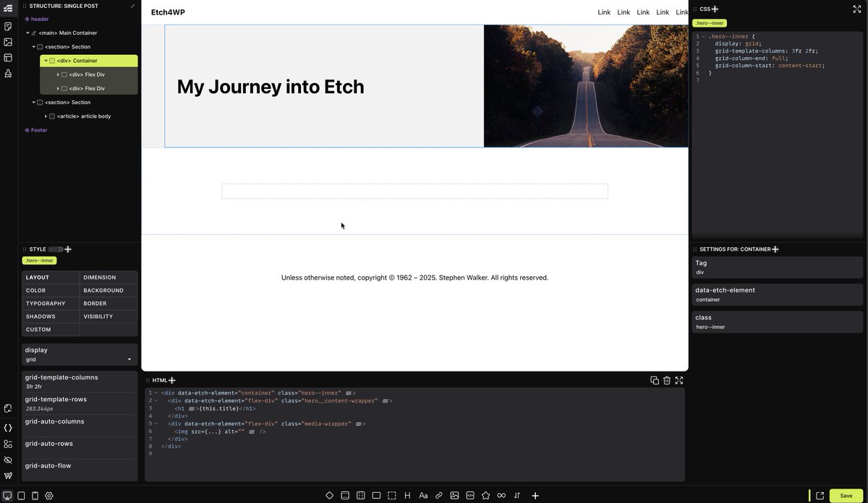This screenshot has height=503, width=868.
Task: Select the header component in structure tree
Action: click(x=36, y=19)
